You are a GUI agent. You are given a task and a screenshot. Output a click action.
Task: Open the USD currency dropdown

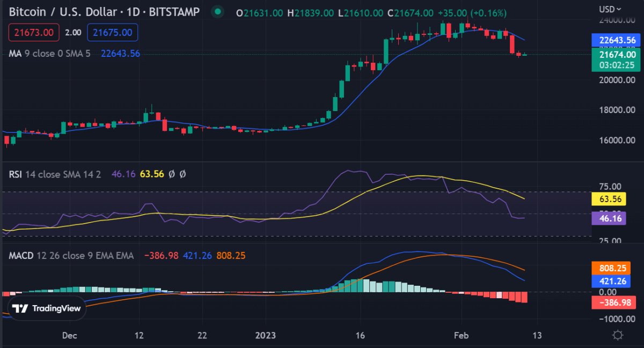coord(611,9)
